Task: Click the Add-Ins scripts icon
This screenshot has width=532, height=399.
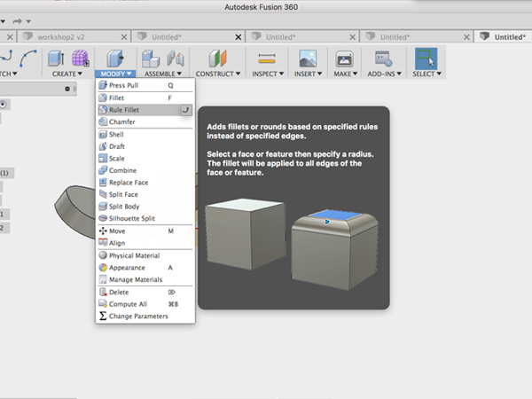Action: [384, 59]
